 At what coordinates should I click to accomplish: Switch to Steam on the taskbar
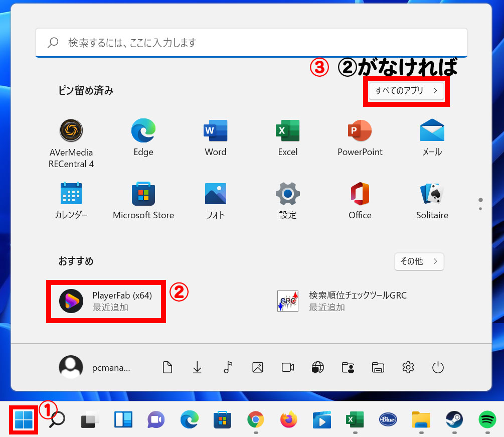[x=454, y=419]
